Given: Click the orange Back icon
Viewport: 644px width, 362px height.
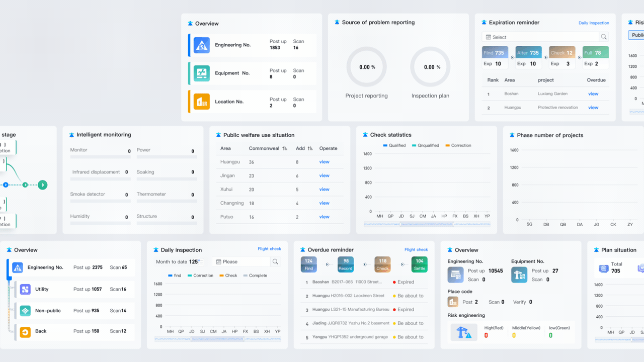Looking at the screenshot, I should point(25,331).
